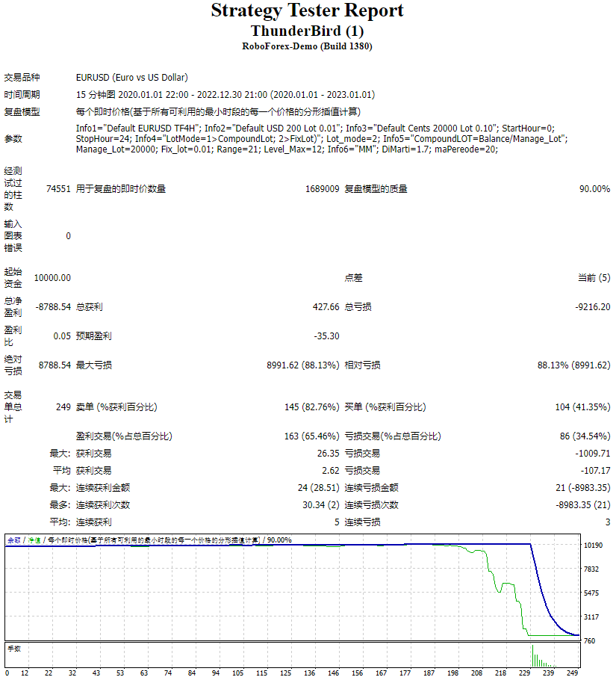Viewport: 616px width, 683px height.
Task: Click the average loss trade value -107.17
Action: 595,471
